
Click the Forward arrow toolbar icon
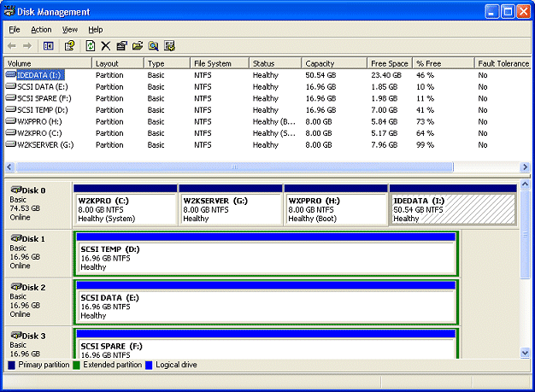(x=27, y=45)
